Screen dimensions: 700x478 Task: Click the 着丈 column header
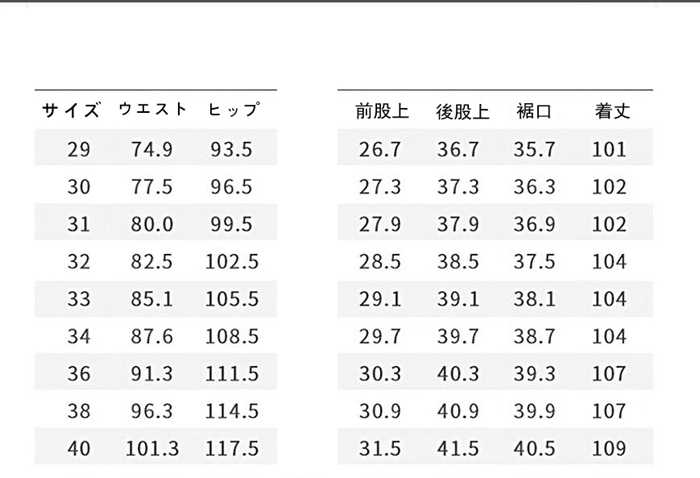(610, 111)
